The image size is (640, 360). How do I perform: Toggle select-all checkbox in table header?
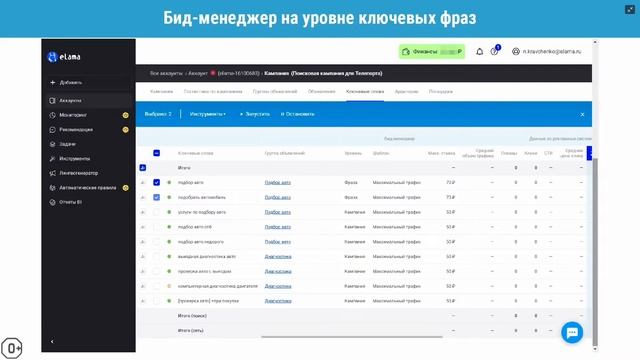point(156,153)
